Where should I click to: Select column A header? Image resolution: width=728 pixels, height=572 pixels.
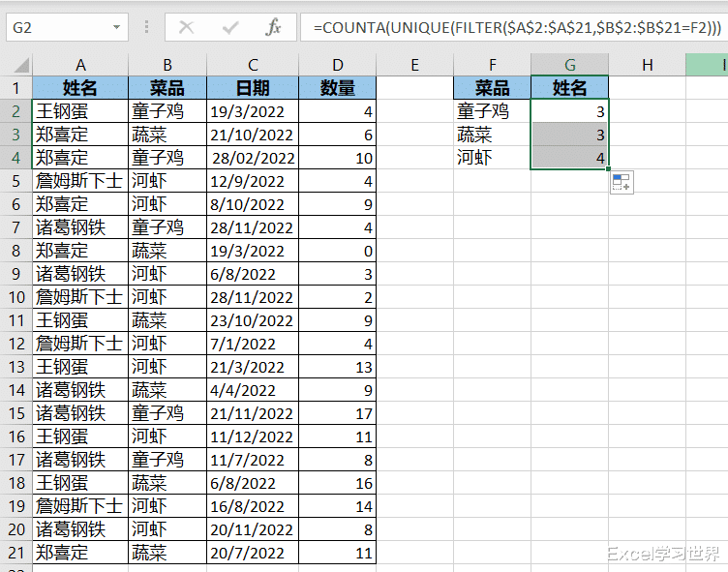80,65
